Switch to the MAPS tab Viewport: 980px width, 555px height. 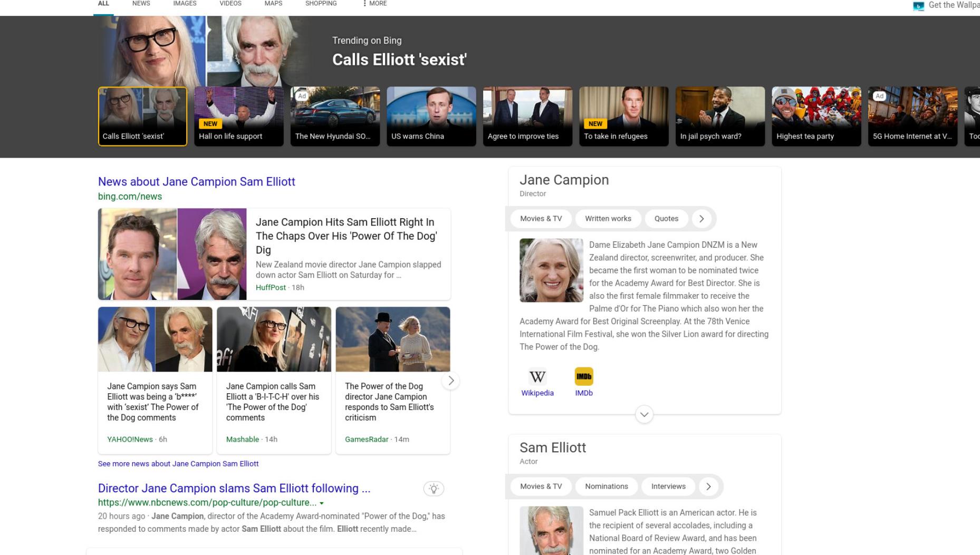[x=273, y=4]
